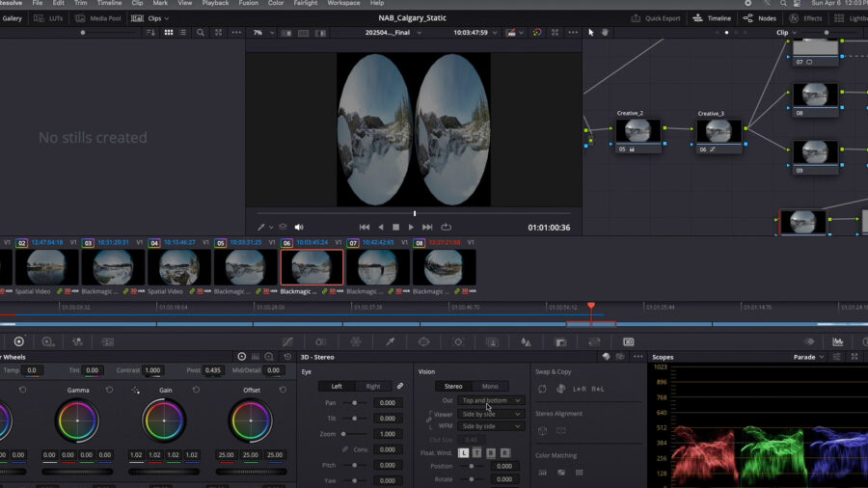The height and width of the screenshot is (488, 868).
Task: Open the File menu
Action: point(37,3)
